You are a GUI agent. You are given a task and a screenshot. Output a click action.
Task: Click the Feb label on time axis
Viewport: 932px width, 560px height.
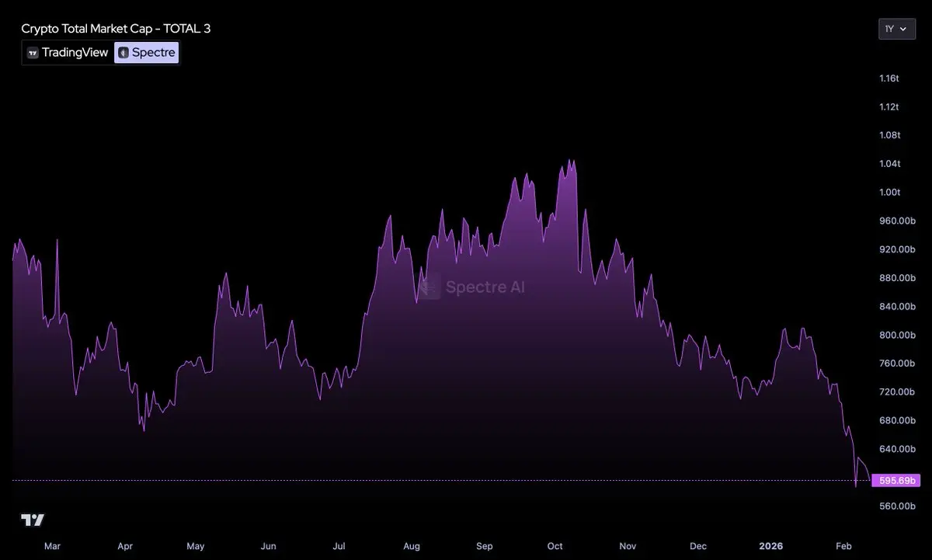843,547
